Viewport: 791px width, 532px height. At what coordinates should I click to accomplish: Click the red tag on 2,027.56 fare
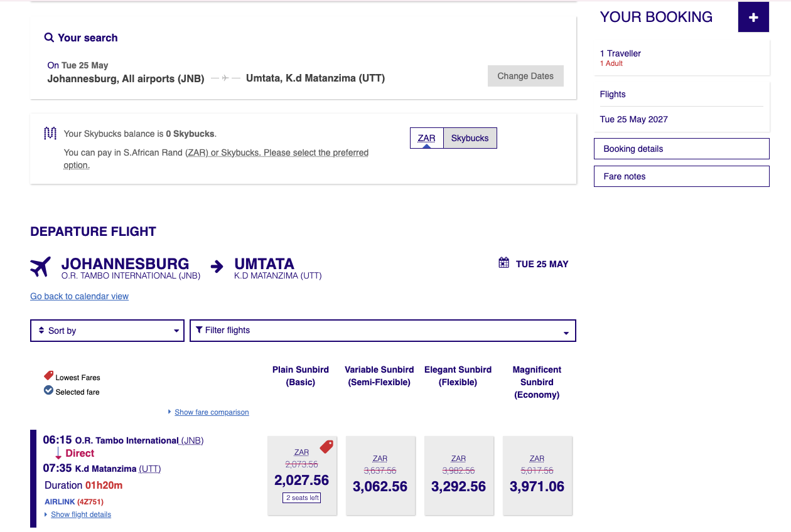point(326,446)
